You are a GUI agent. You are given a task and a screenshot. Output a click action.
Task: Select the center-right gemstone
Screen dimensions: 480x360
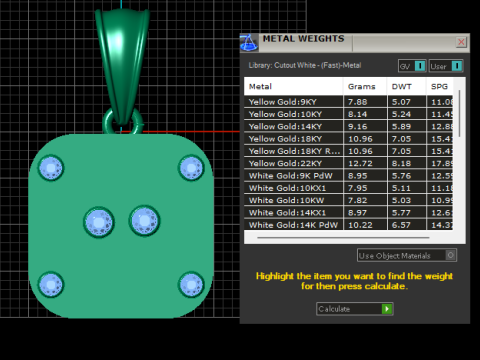pyautogui.click(x=144, y=221)
